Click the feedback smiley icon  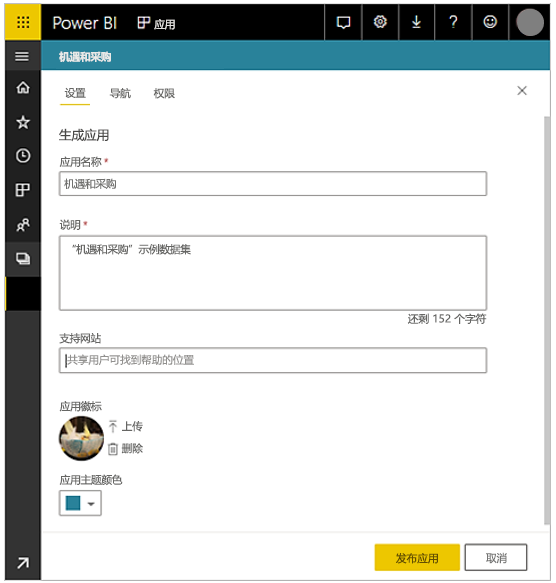click(x=490, y=22)
